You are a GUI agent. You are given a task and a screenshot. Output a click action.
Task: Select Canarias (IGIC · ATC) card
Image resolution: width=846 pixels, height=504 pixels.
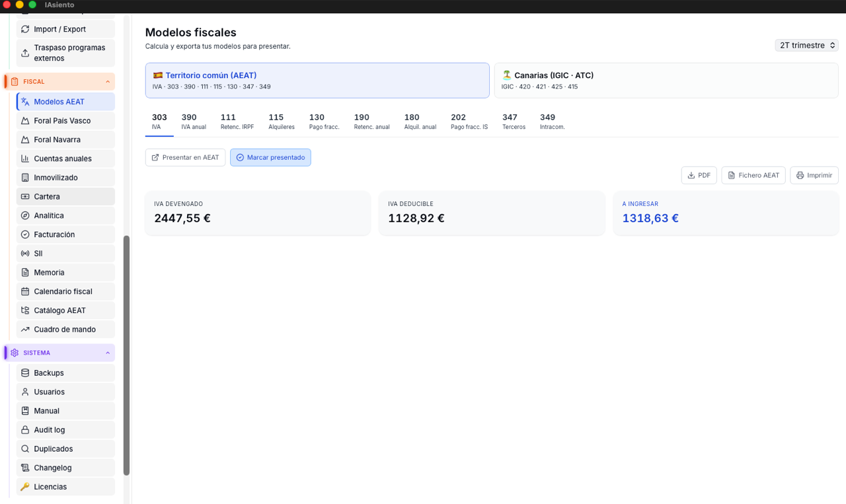[666, 81]
